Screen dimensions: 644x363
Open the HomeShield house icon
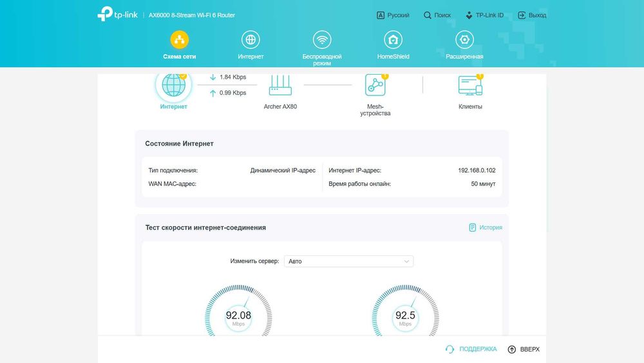click(x=393, y=40)
